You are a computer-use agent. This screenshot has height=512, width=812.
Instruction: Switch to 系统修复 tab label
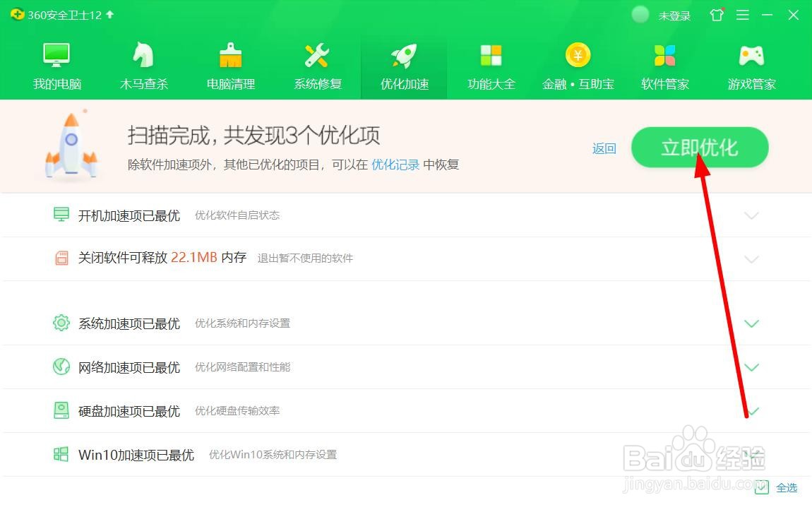pos(318,84)
